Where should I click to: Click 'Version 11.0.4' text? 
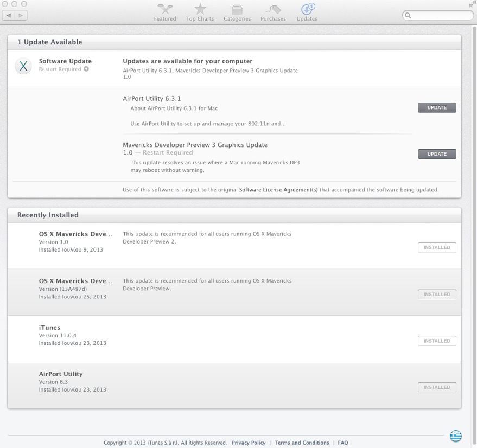58,336
